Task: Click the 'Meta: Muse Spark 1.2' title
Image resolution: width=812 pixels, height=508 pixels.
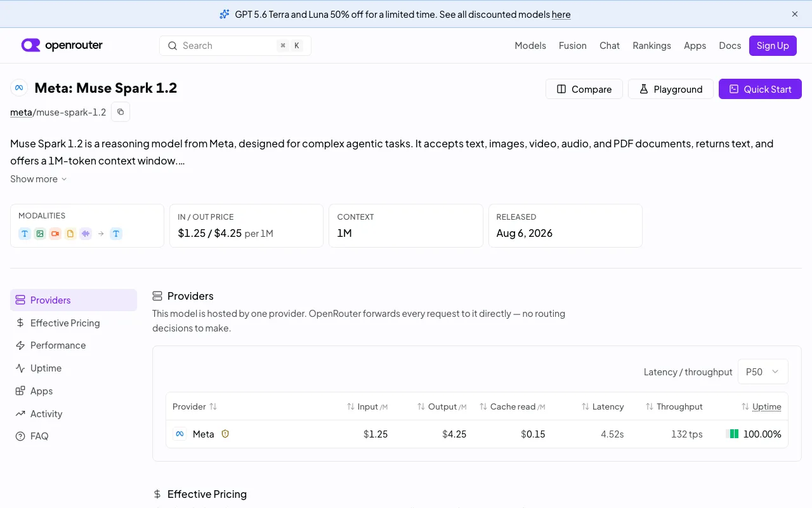Action: point(106,88)
